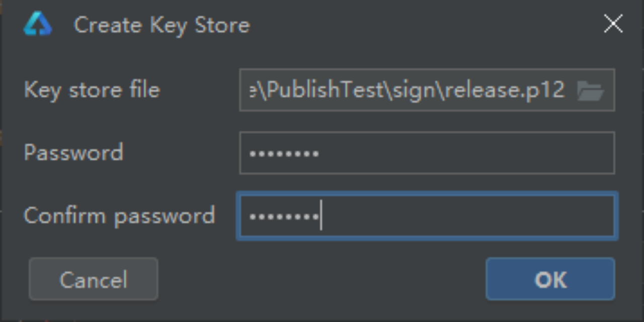
Task: Click the folder browse icon for key store file
Action: [x=590, y=91]
